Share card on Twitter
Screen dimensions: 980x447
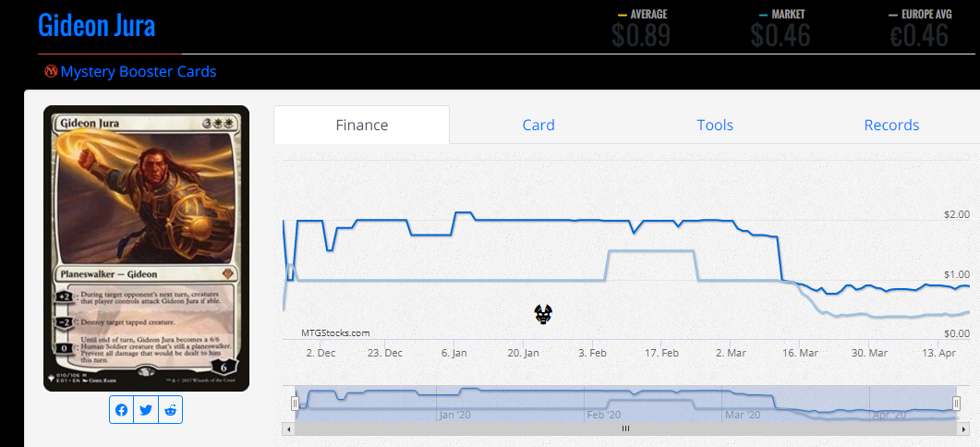[146, 410]
